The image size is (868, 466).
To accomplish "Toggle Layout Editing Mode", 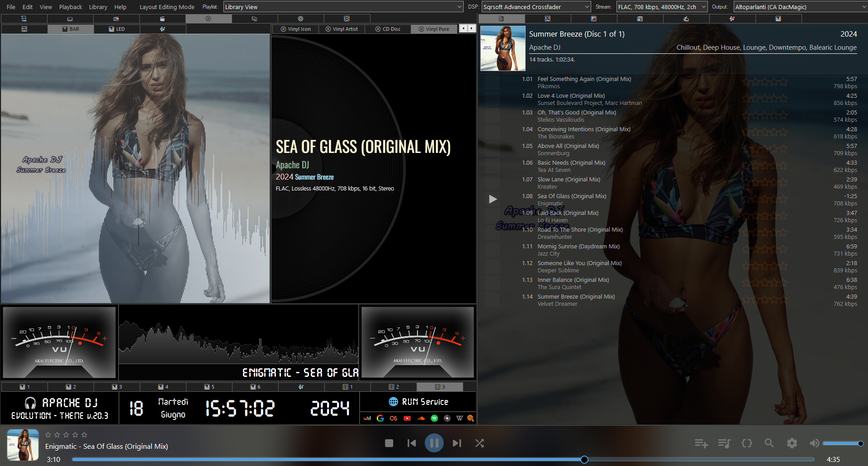I will (x=167, y=7).
